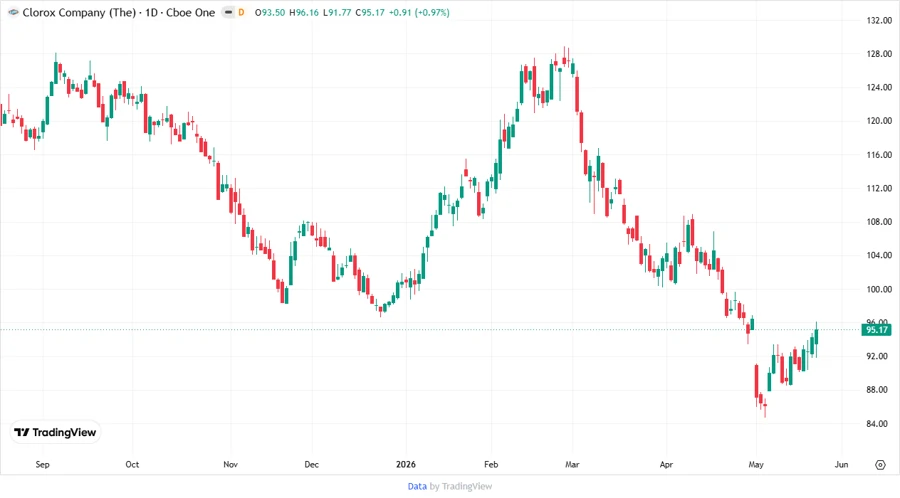This screenshot has width=900, height=498.
Task: Click the 128.00 price axis label
Action: pos(879,54)
